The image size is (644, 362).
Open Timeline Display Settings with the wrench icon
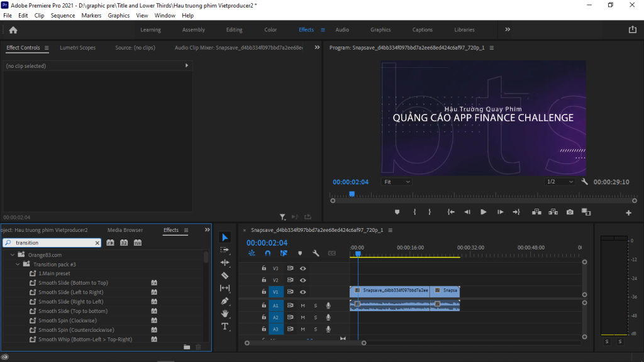tap(316, 253)
